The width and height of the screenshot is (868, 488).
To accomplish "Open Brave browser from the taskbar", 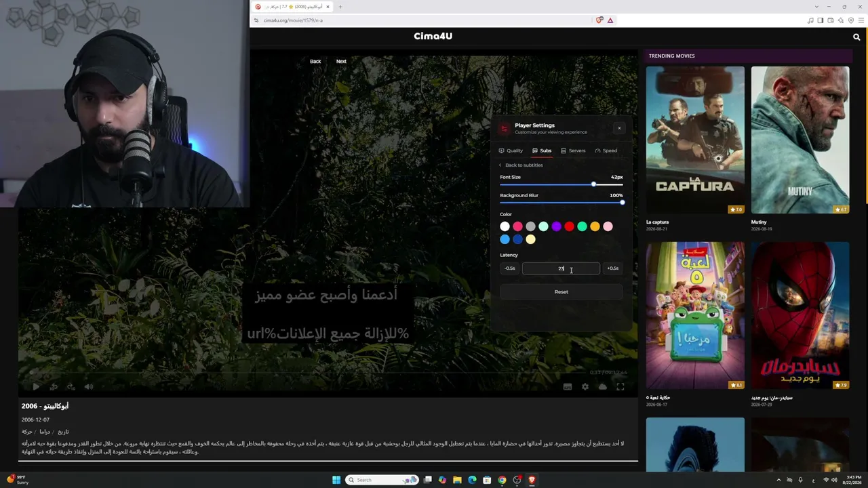I will [532, 480].
